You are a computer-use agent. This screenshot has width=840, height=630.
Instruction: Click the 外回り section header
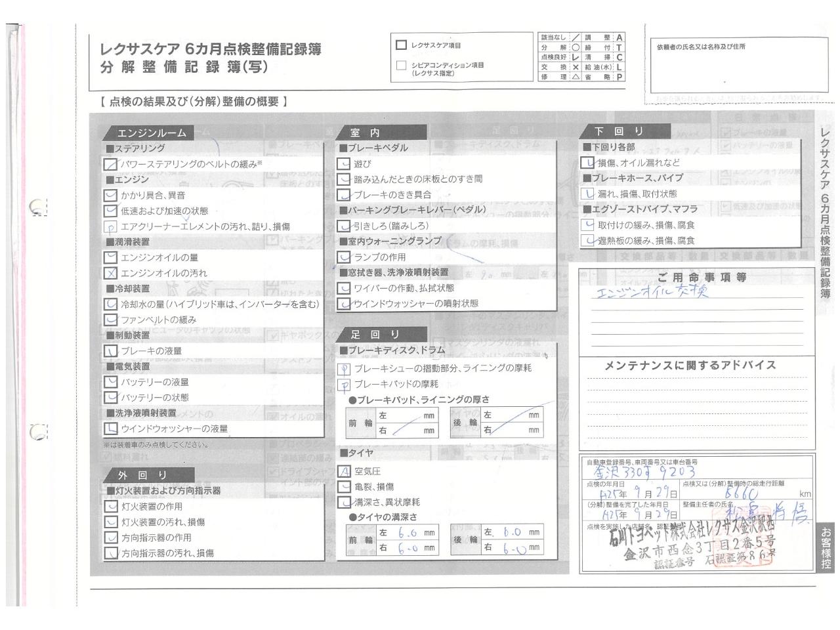(148, 475)
